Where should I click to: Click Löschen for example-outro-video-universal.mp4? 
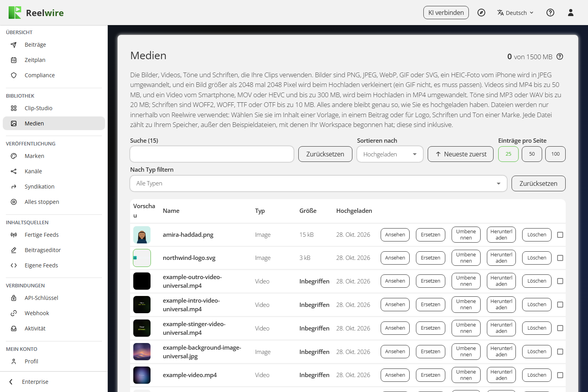pyautogui.click(x=537, y=281)
